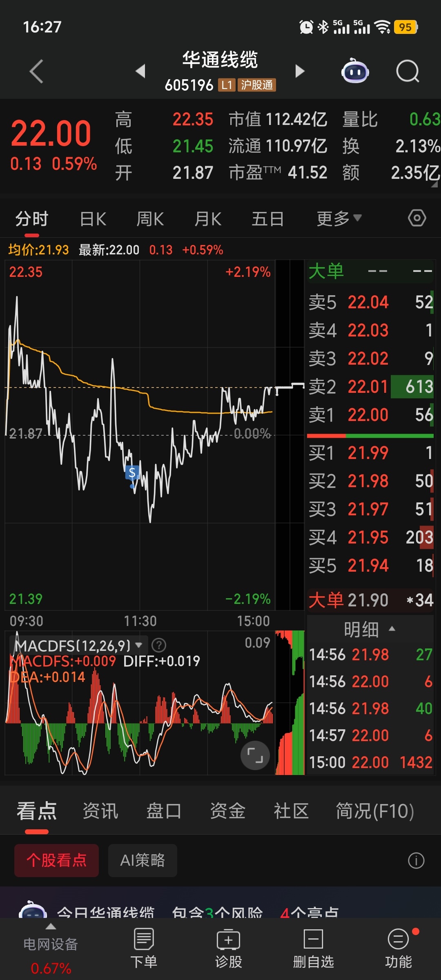Open the 资金 funds tab
This screenshot has width=441, height=980.
click(227, 811)
